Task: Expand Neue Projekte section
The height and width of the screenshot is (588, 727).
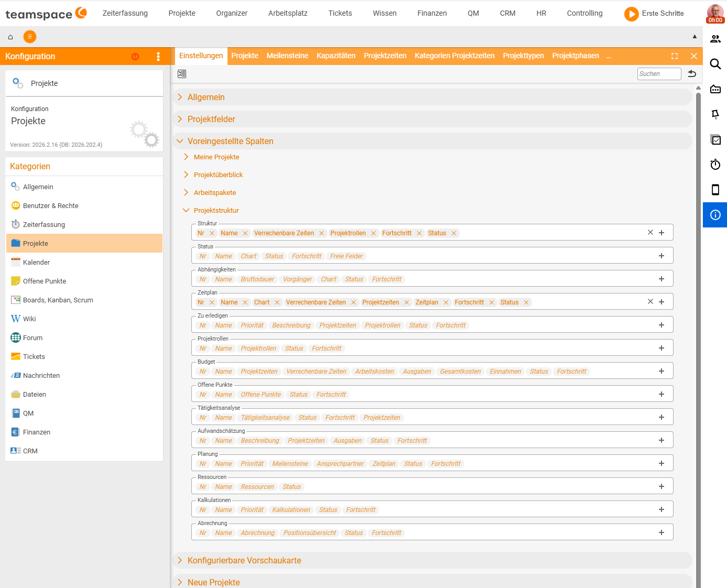Action: point(432,582)
